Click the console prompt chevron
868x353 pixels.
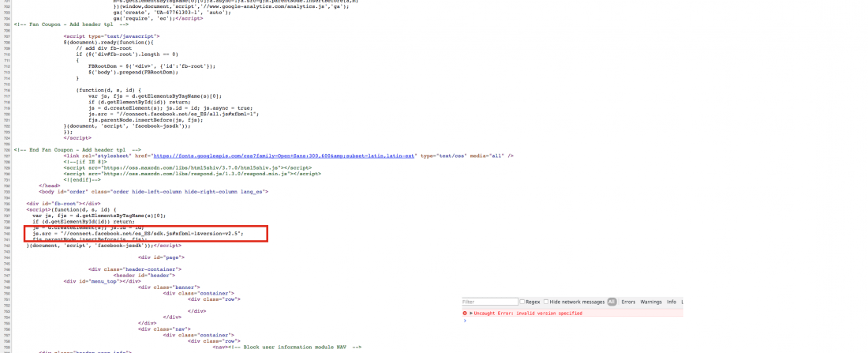[x=465, y=321]
